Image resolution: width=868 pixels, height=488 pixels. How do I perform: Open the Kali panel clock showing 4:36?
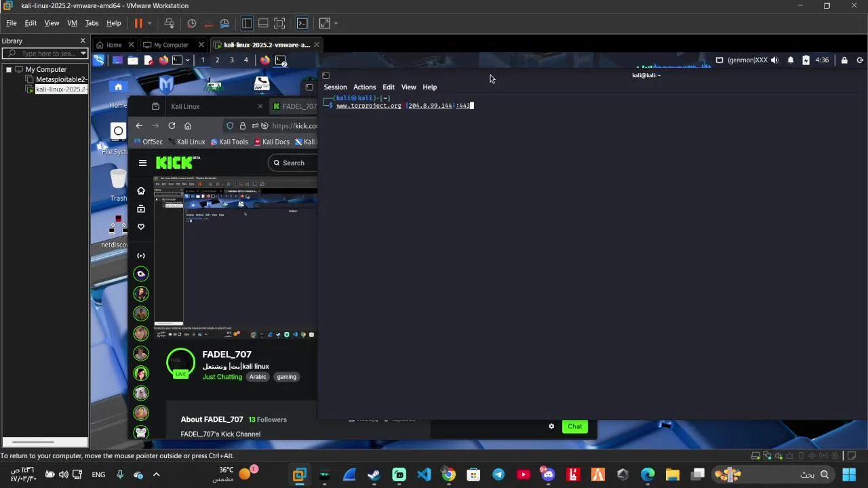(x=822, y=60)
